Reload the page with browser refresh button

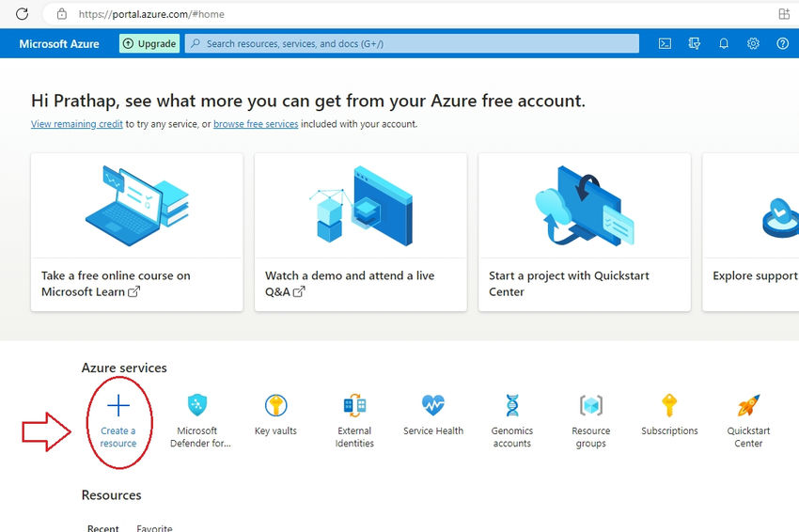coord(23,14)
